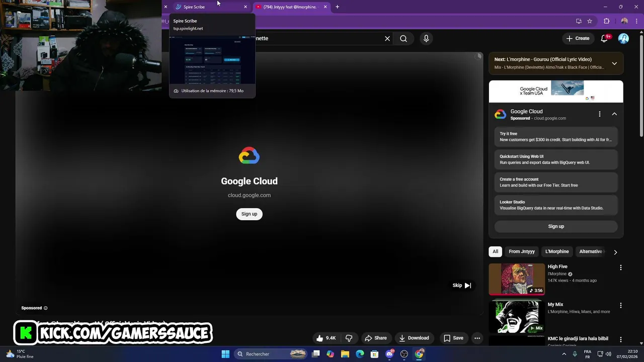Screen dimensions: 644x362
Task: Collapse the Google Cloud sponsored card
Action: click(614, 114)
